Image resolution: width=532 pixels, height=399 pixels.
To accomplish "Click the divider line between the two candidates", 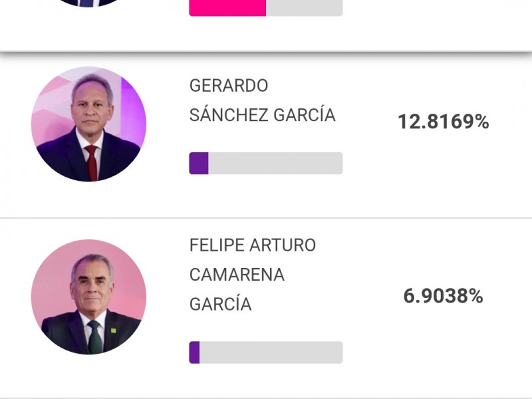I will 266,218.
